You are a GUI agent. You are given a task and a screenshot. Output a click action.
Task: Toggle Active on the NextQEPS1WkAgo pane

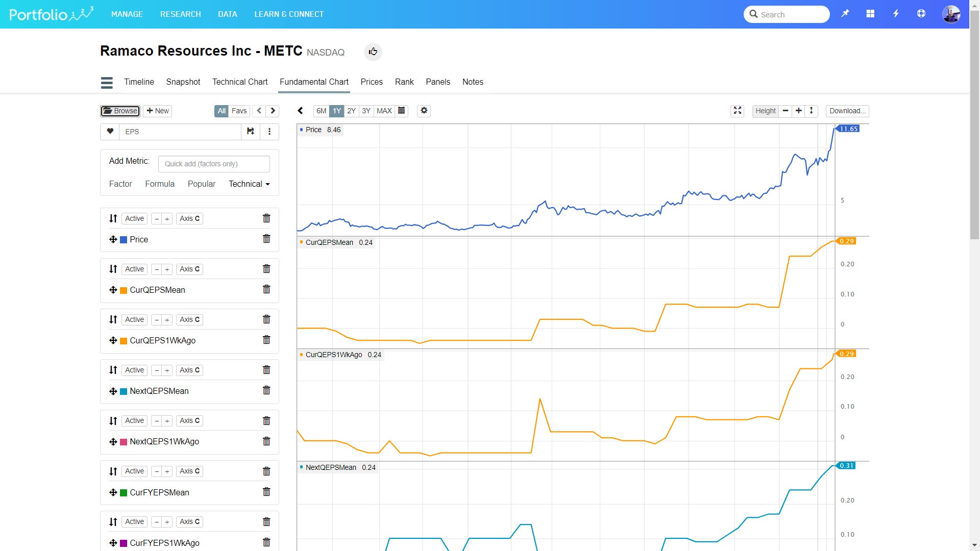(x=134, y=420)
